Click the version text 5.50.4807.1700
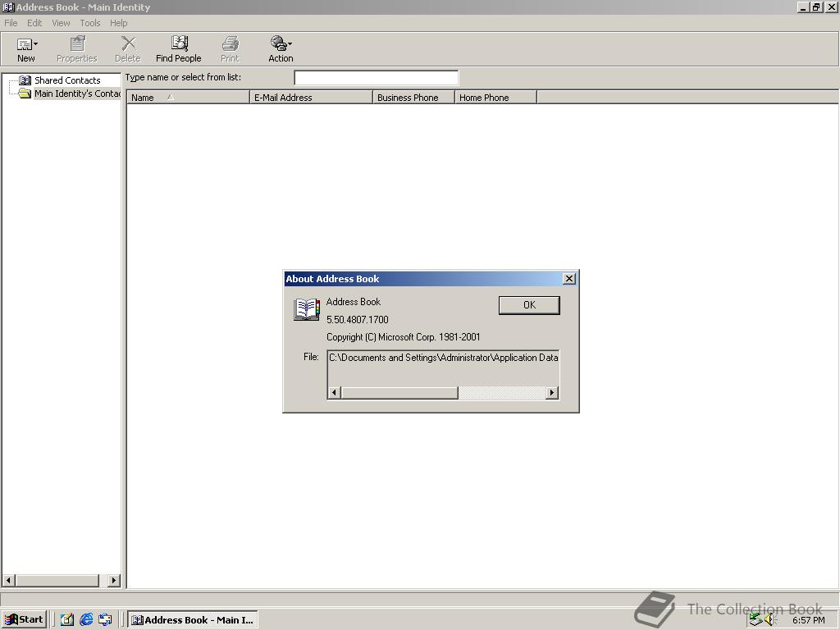 (358, 320)
